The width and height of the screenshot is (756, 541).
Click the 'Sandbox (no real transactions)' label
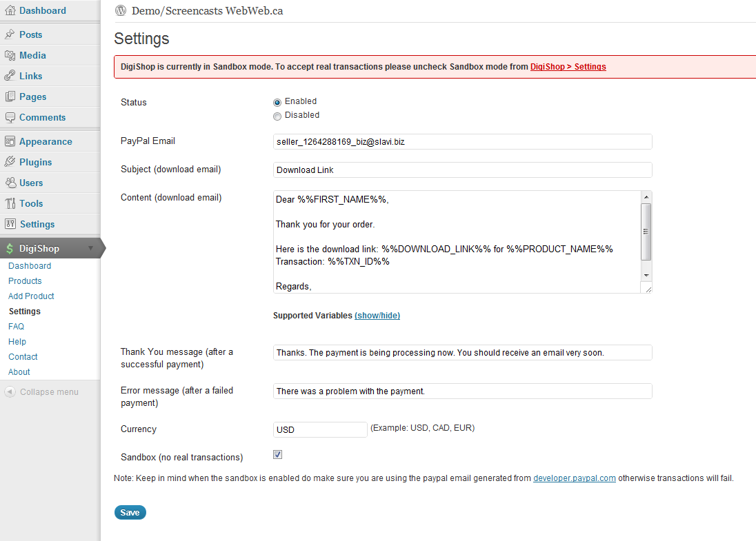point(182,457)
